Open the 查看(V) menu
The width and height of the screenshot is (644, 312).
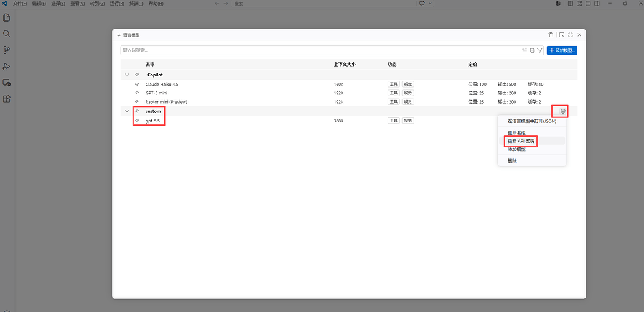tap(77, 3)
